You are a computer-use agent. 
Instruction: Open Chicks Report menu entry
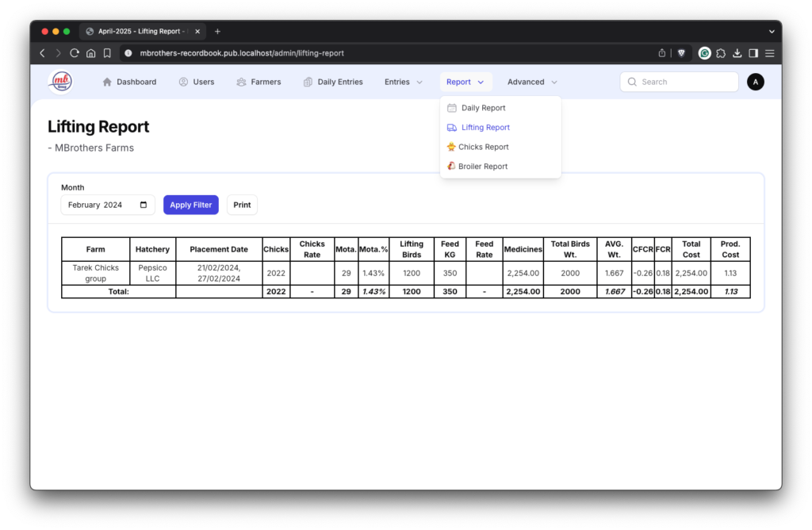click(500, 147)
